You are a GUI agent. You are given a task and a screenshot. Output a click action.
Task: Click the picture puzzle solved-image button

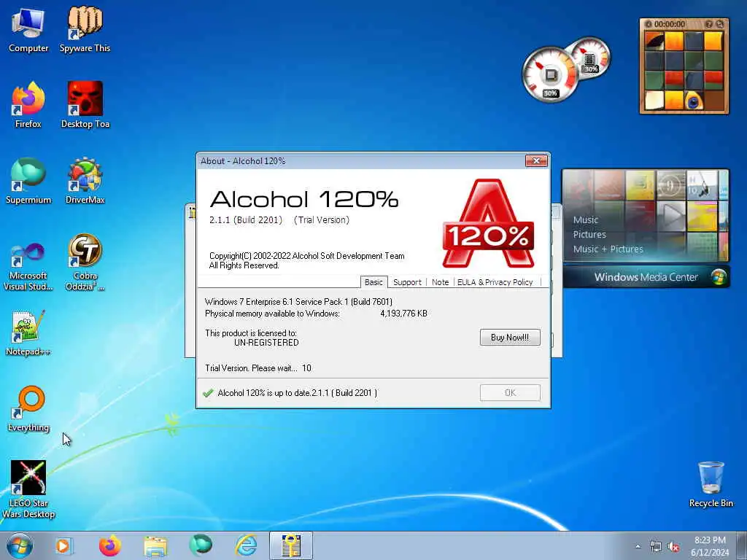click(x=708, y=24)
